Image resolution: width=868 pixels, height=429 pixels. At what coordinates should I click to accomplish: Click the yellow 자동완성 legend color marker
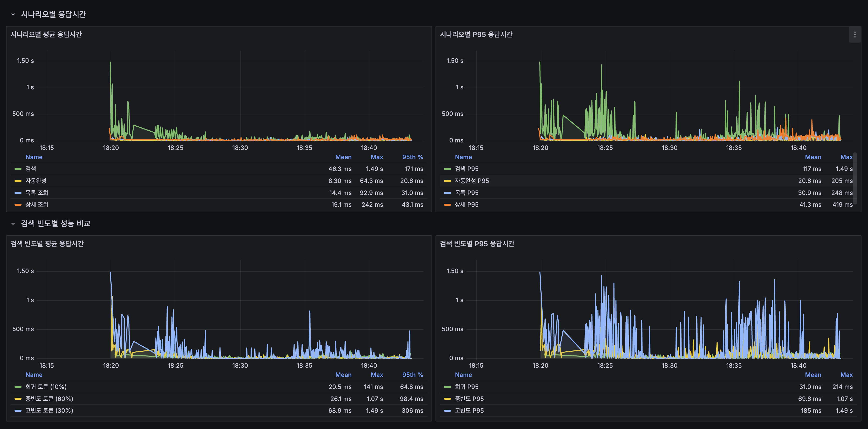tap(18, 181)
